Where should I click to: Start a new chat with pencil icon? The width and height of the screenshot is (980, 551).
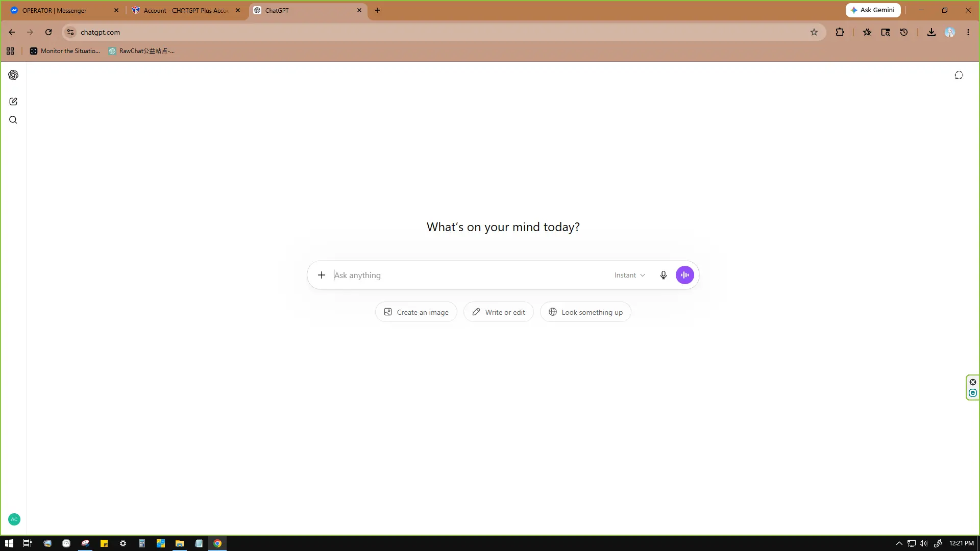coord(13,102)
